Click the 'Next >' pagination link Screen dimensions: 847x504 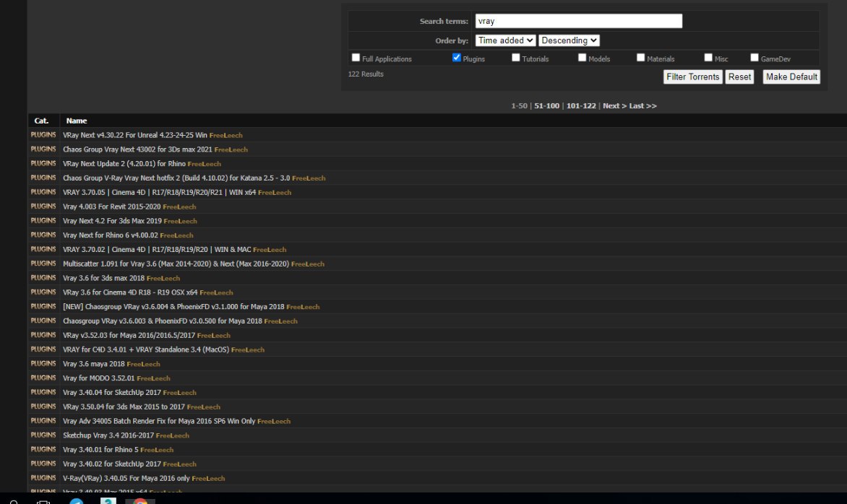[615, 105]
